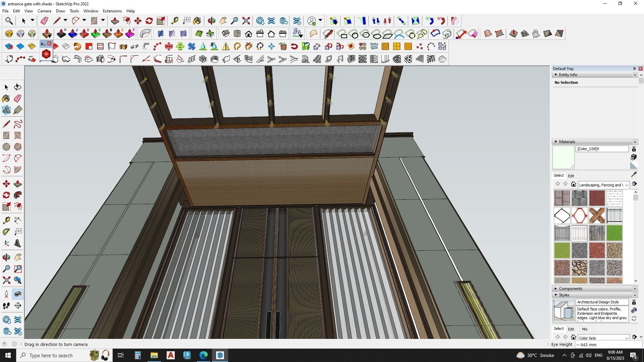Go back in materials browser
The width and height of the screenshot is (644, 362).
coord(557,184)
